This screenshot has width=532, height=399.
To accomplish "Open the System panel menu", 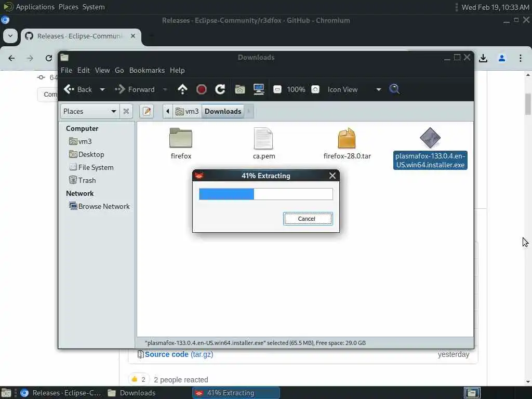I will [x=94, y=7].
